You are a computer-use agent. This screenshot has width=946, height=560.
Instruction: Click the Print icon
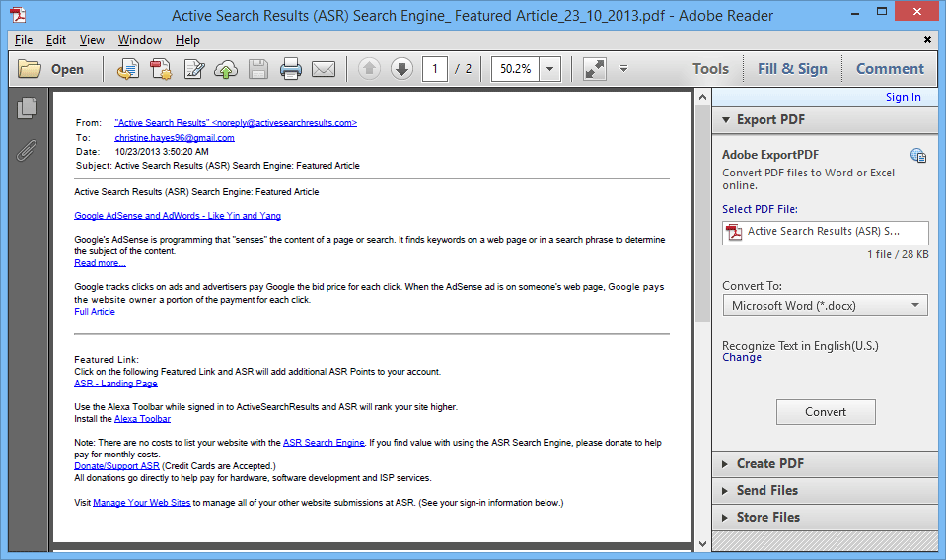pos(291,69)
